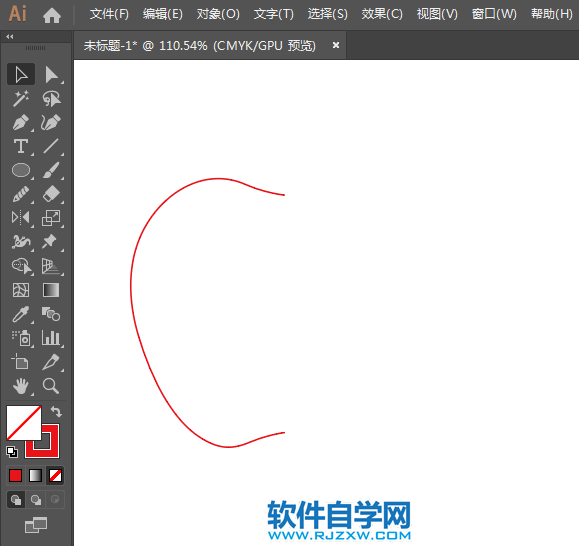The image size is (579, 546).
Task: Select the Selection tool arrow
Action: 21,75
